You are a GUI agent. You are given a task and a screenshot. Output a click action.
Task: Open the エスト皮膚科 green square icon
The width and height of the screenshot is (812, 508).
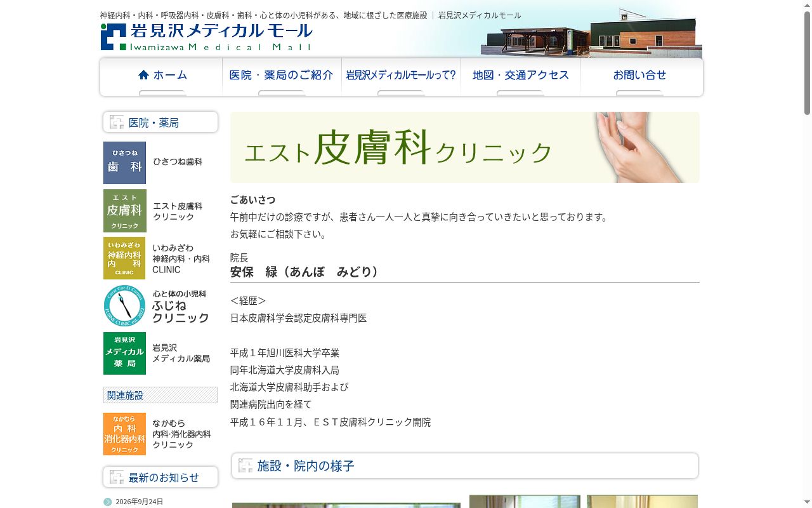124,211
